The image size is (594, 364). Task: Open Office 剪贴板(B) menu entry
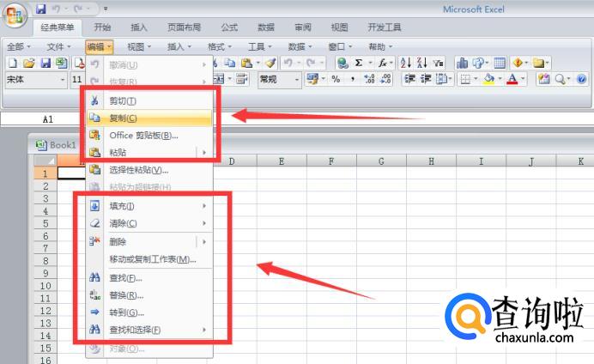click(149, 136)
